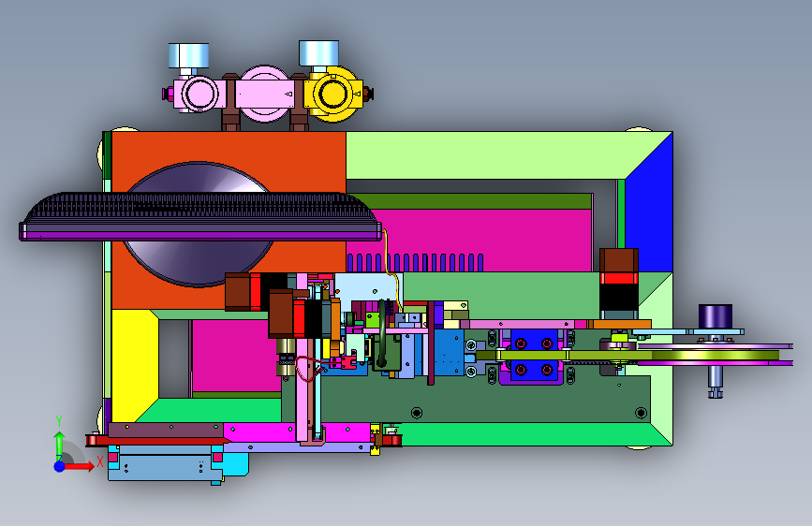812x526 pixels.
Task: Pick the light blue gauge above the yellow valve
Action: 319,53
